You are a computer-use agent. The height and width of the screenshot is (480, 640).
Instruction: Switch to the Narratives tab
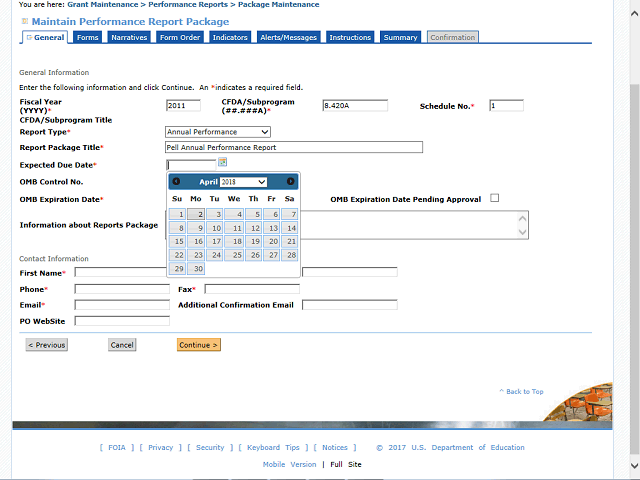click(x=129, y=37)
